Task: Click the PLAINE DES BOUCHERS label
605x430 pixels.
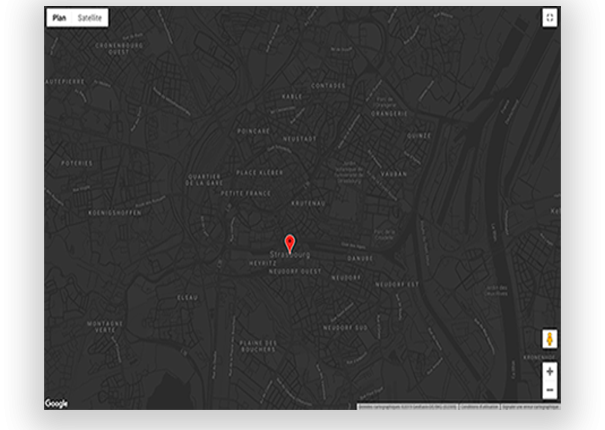Action: tap(258, 346)
